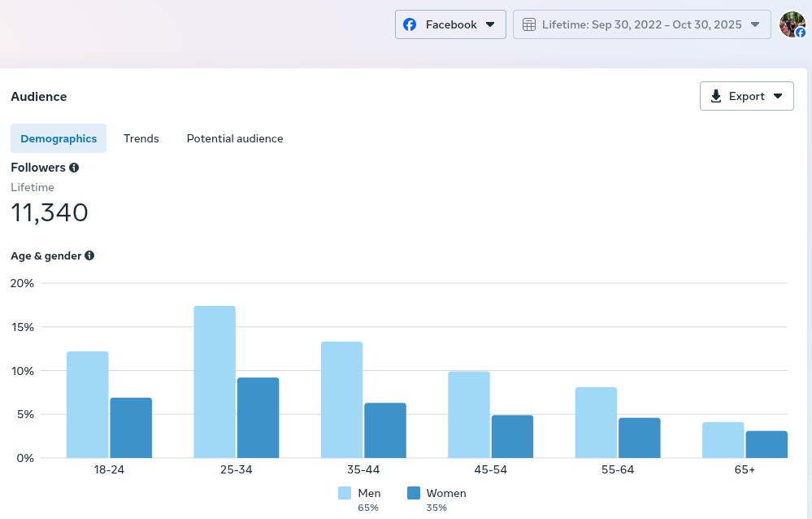
Task: Click the calendar icon in date range
Action: click(x=528, y=24)
